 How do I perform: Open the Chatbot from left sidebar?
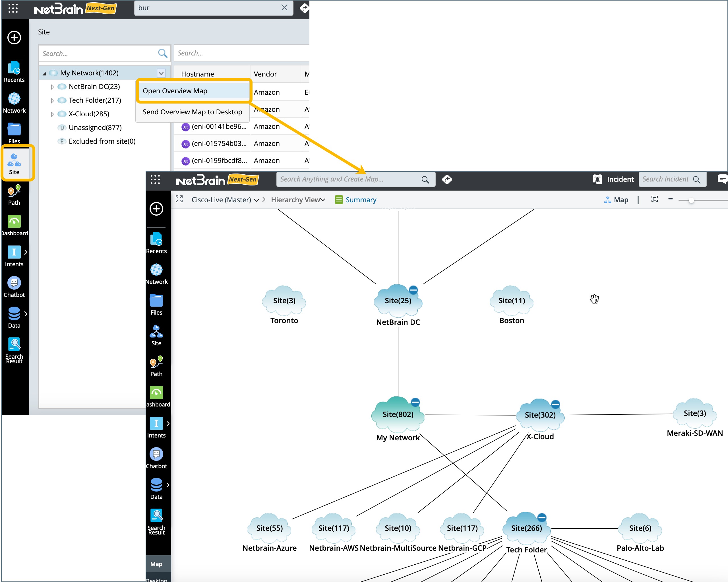click(x=14, y=287)
